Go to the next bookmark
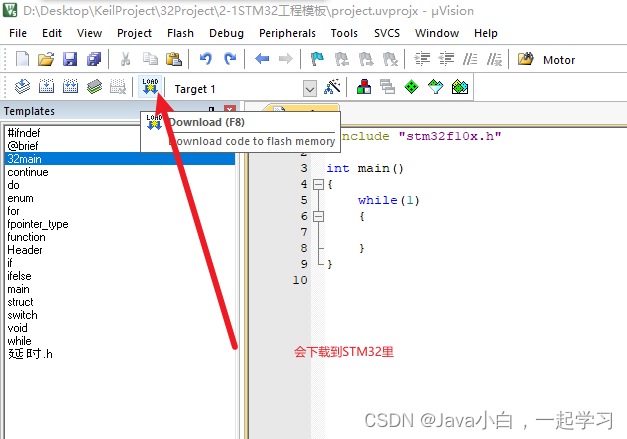This screenshot has width=627, height=439. coord(366,59)
